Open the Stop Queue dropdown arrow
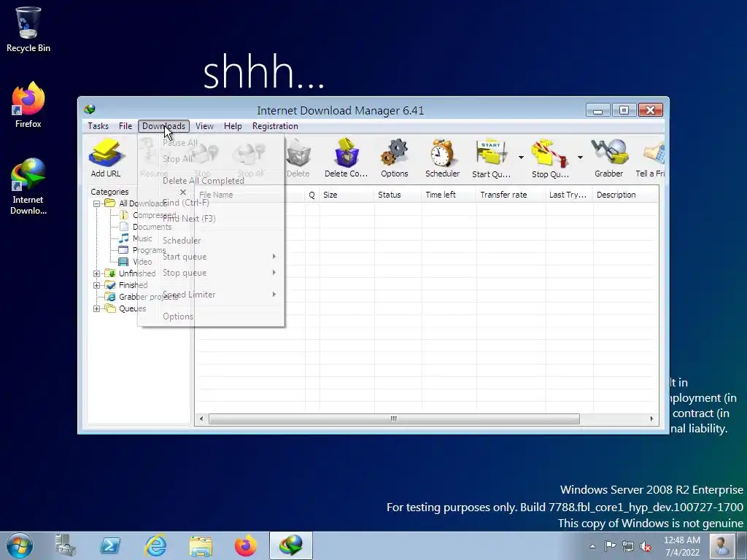The height and width of the screenshot is (560, 747). click(580, 157)
